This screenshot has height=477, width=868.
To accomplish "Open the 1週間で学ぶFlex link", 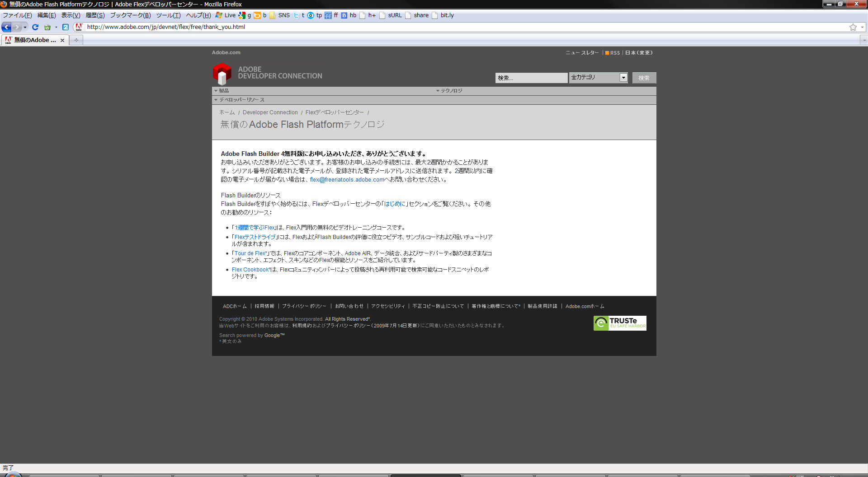I will [x=255, y=228].
